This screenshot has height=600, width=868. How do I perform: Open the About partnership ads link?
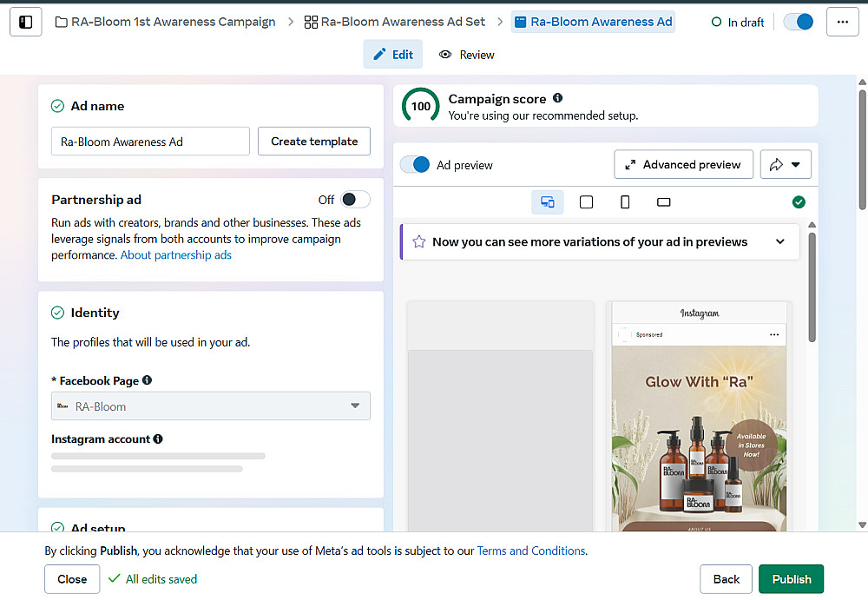pos(176,254)
